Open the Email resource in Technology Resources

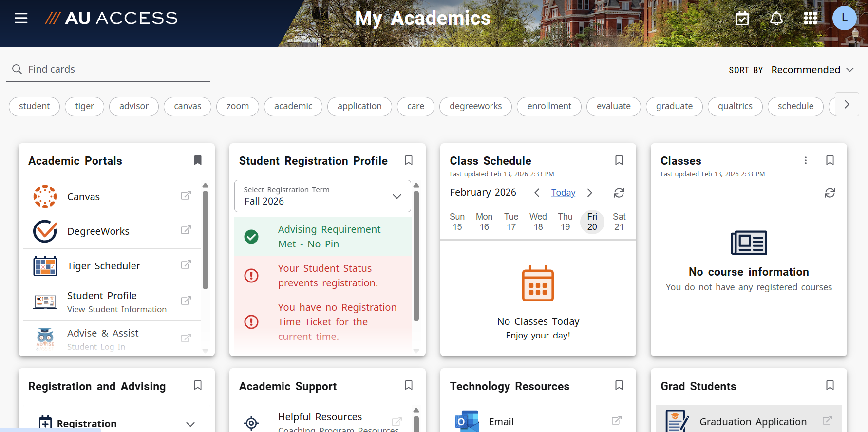(501, 421)
